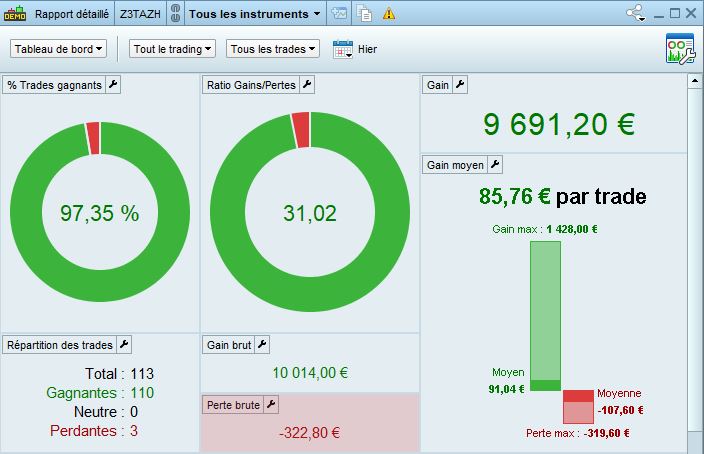Click the 85,76 € par trade text
Screen dimensions: 704x454
[x=563, y=197]
